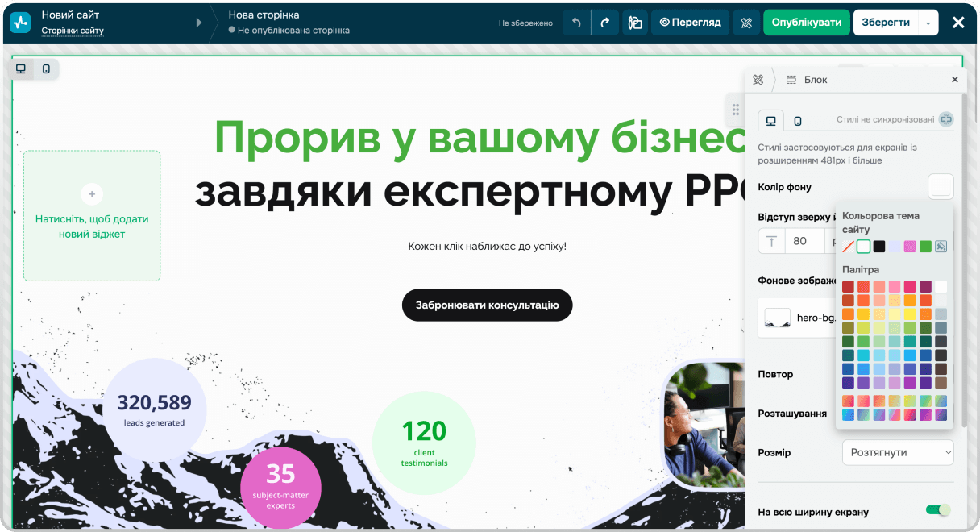The height and width of the screenshot is (532, 980).
Task: Click the hero photo of people
Action: [703, 423]
